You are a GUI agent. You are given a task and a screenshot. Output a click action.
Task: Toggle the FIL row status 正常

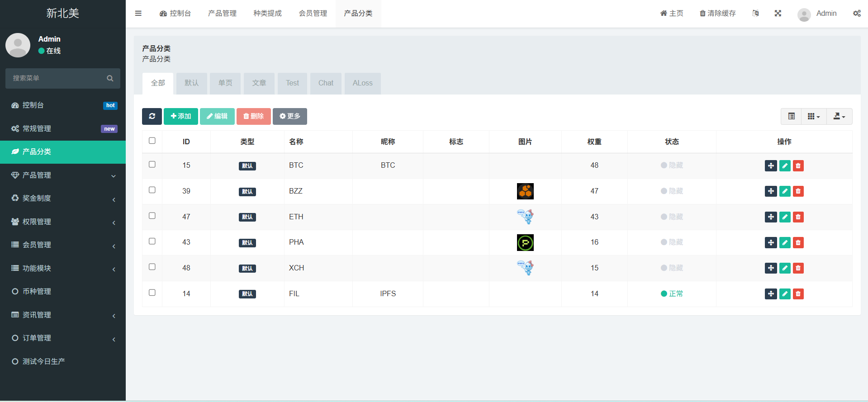pos(672,294)
